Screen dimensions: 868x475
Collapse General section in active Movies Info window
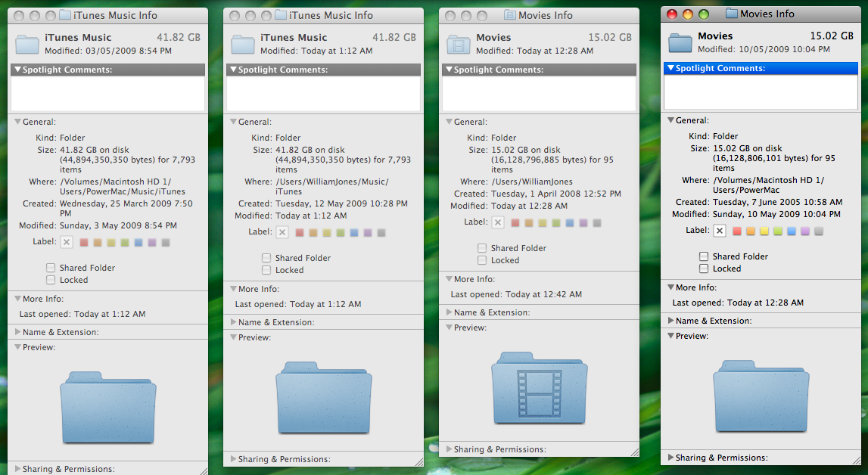[671, 120]
